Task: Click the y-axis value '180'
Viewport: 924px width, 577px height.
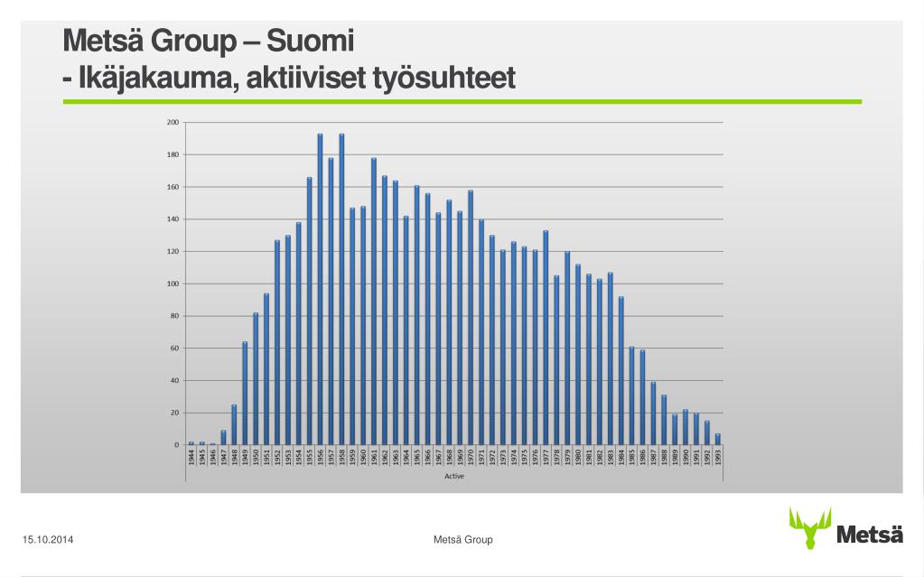Action: 173,154
